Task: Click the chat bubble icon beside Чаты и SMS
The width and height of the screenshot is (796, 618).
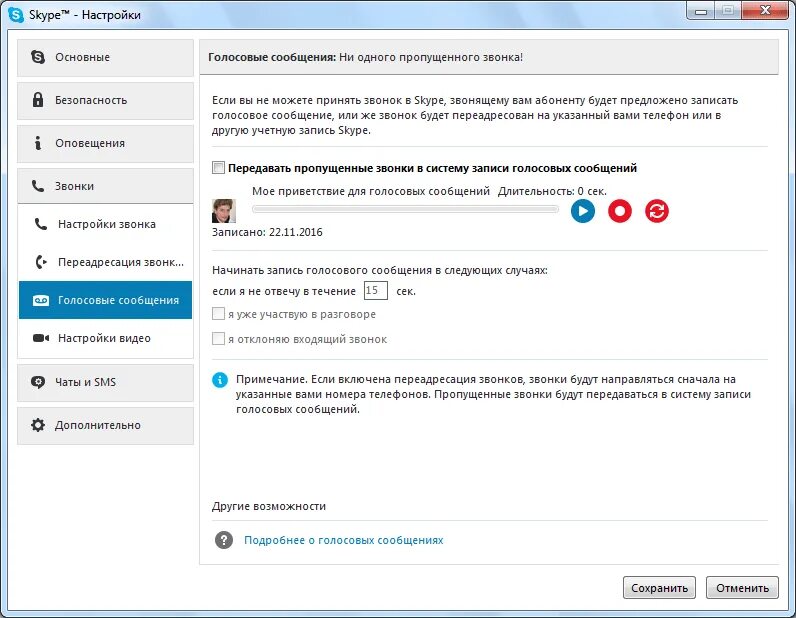Action: coord(38,382)
